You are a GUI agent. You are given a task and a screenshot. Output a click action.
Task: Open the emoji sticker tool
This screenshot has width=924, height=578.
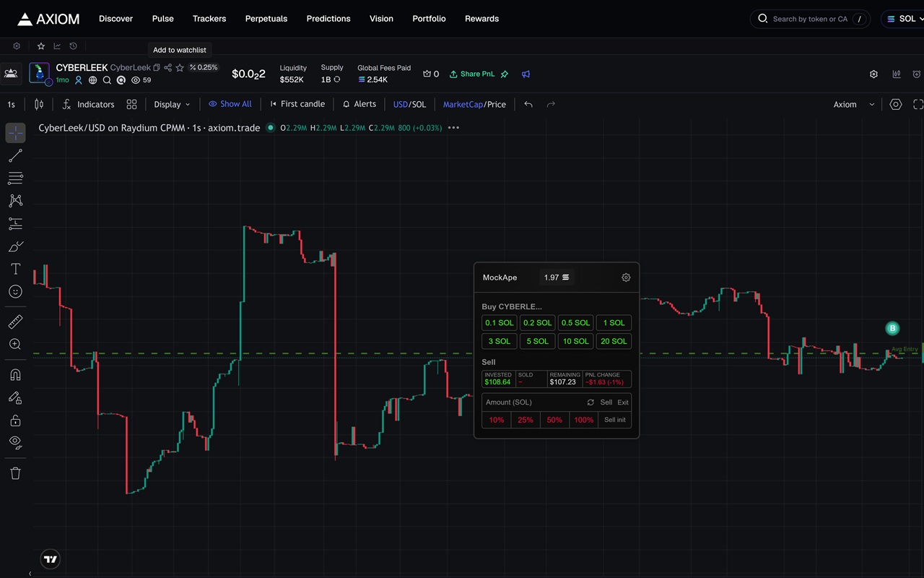coord(15,291)
